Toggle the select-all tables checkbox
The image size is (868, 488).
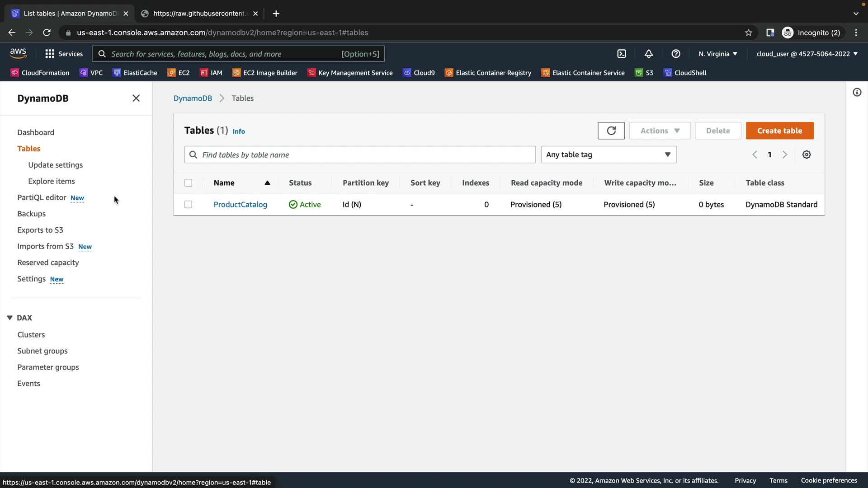(188, 183)
